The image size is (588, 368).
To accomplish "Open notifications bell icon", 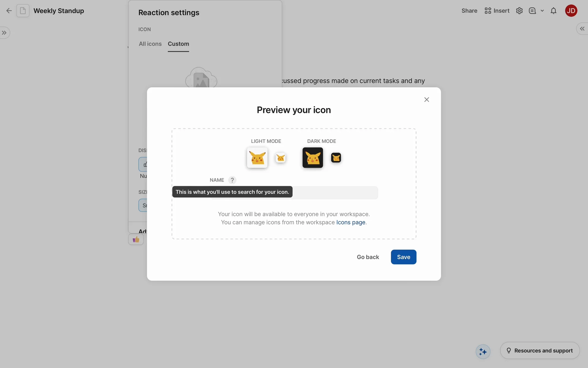I will (553, 11).
